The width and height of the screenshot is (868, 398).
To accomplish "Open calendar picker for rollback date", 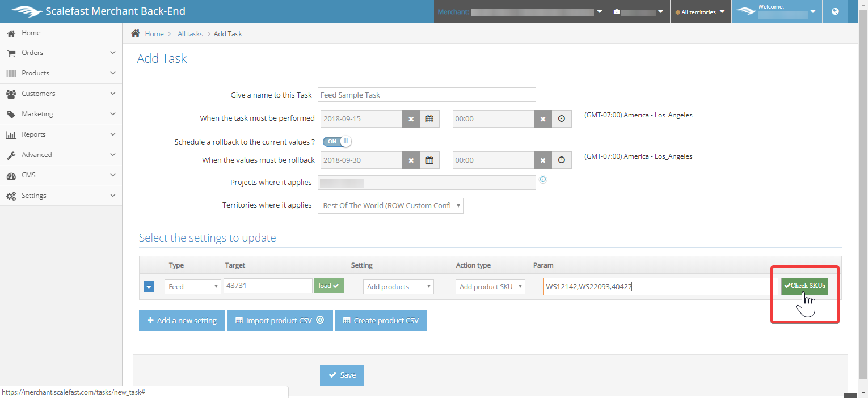I will (429, 160).
